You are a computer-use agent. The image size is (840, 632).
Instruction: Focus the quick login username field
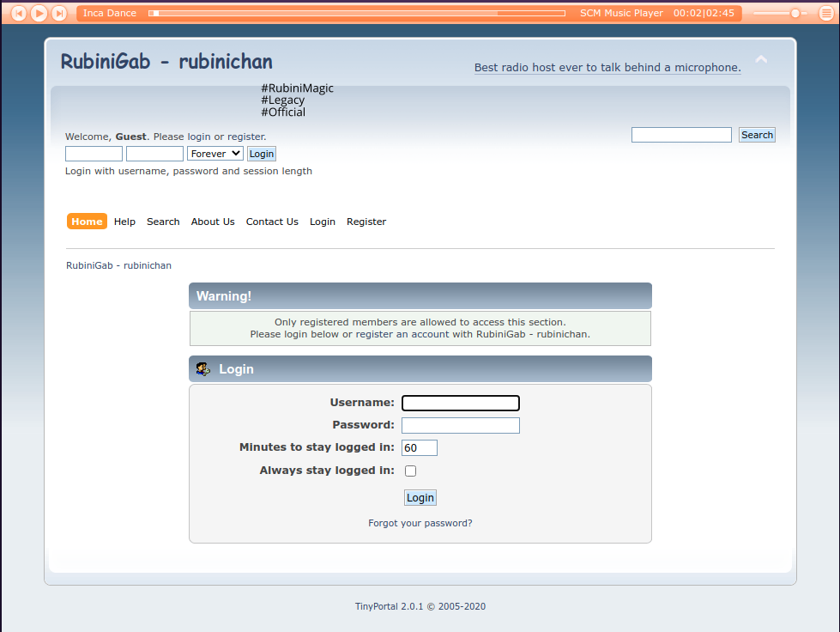[94, 154]
